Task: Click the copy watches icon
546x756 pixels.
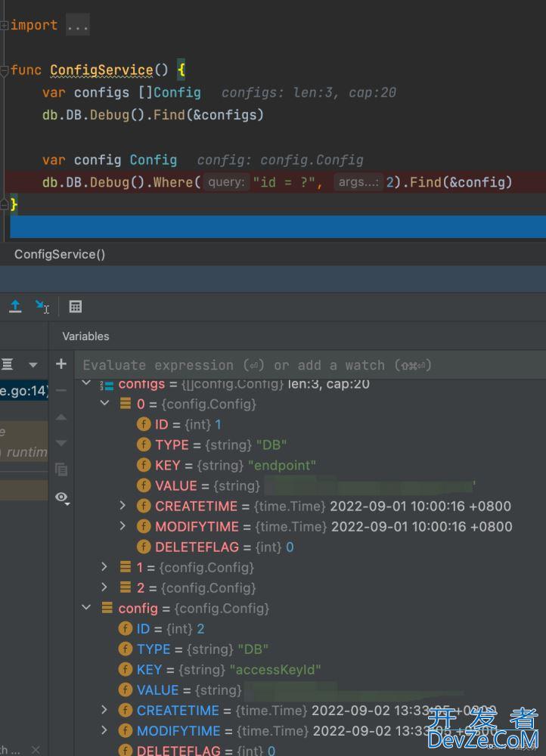Action: click(61, 469)
